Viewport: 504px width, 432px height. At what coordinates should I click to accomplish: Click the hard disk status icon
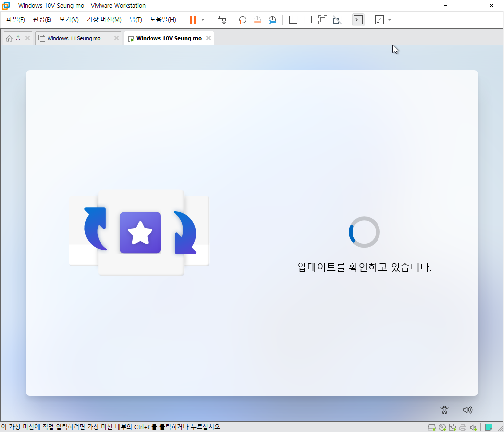(x=431, y=427)
